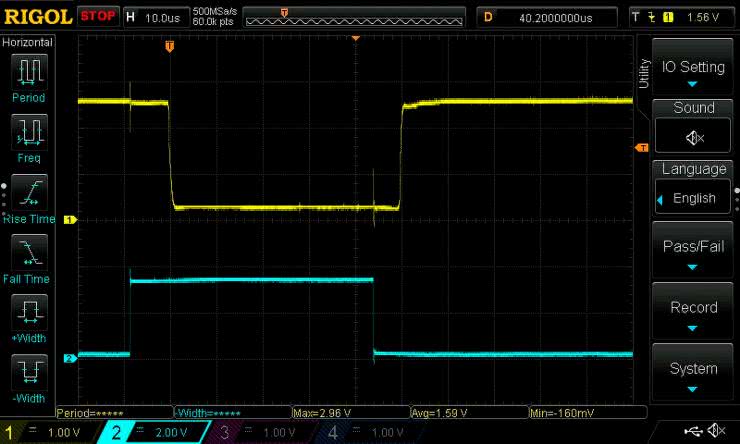This screenshot has height=444, width=740.
Task: Toggle the Sound mute speaker button
Action: coord(694,137)
